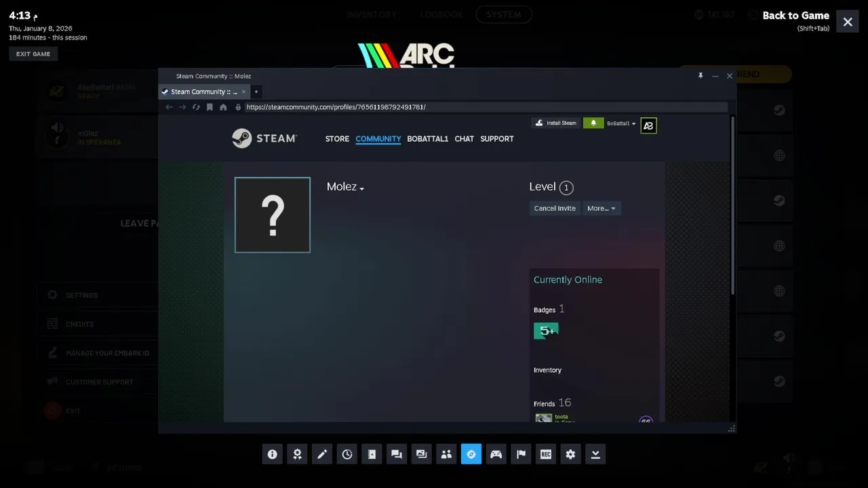868x488 pixels.
Task: Open the Friends 16 link
Action: 552,403
